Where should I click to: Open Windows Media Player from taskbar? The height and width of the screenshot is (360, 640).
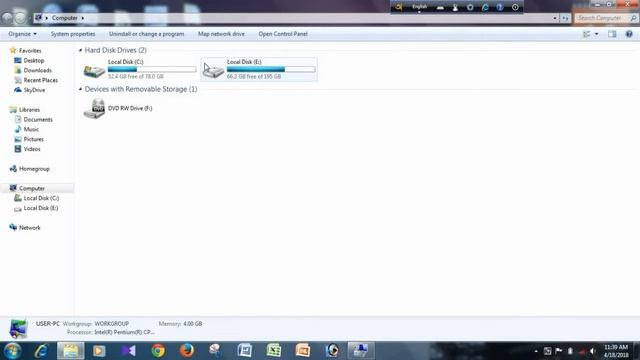pyautogui.click(x=99, y=351)
